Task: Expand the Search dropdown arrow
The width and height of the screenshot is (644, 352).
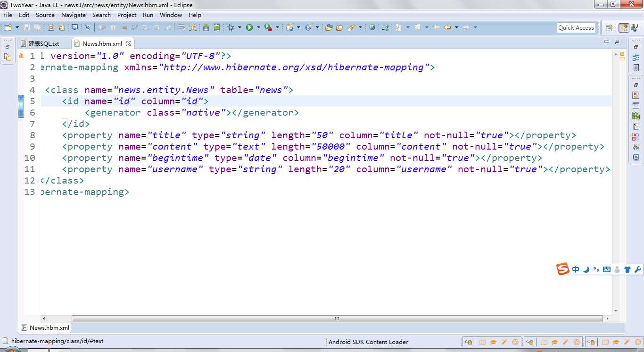Action: tap(360, 27)
